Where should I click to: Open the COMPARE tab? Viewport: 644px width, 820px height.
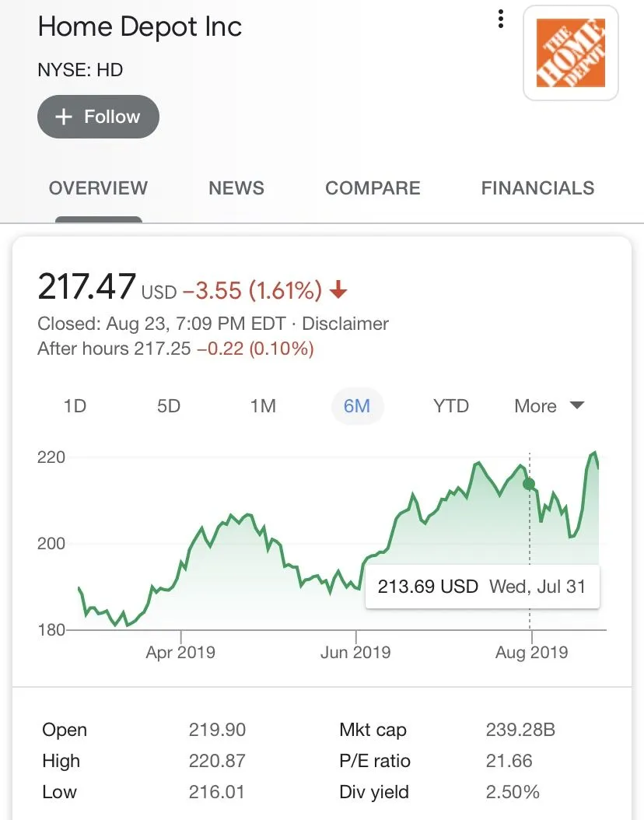[373, 188]
